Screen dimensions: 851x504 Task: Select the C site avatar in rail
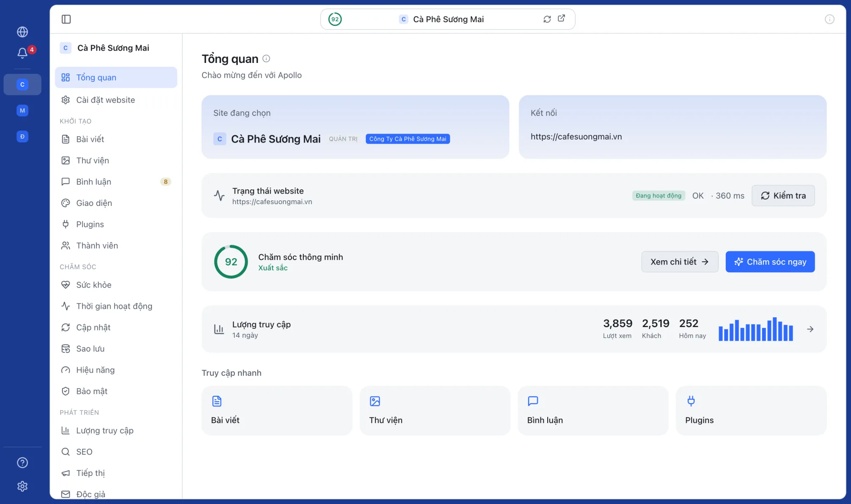pos(23,85)
